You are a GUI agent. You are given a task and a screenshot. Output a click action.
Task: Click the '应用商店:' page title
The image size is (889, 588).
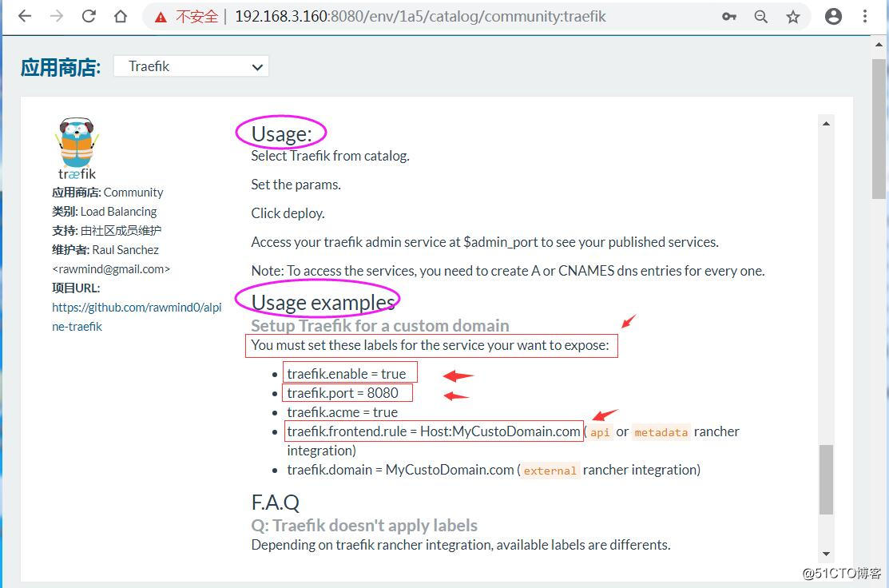click(x=60, y=67)
